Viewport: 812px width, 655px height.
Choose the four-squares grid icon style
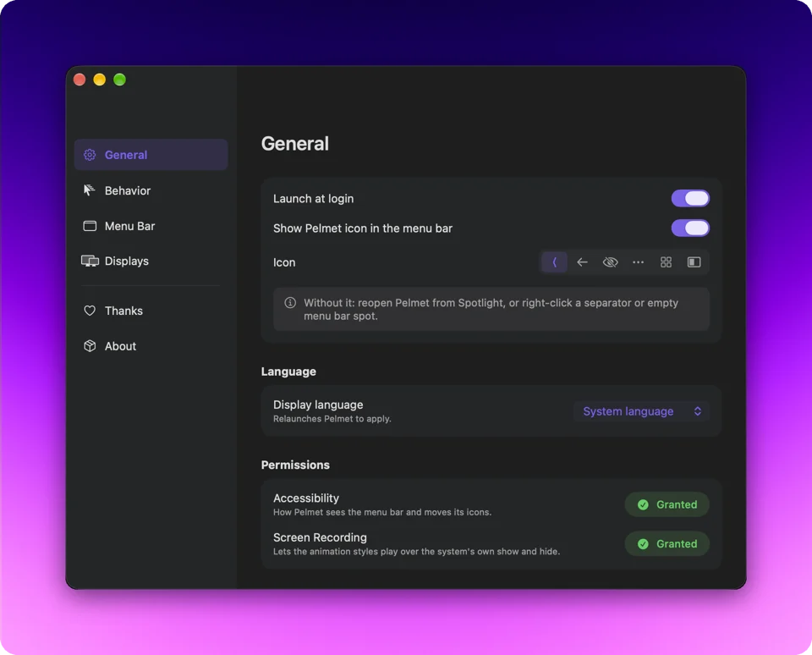[x=666, y=262]
